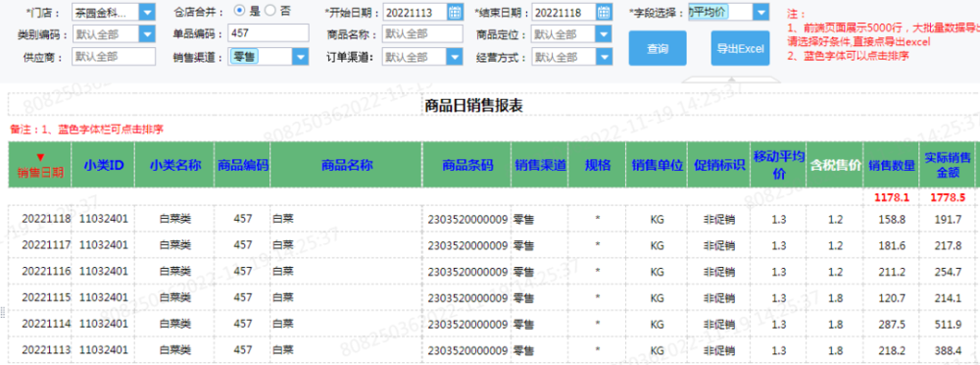
Task: Open the end date calendar picker
Action: 604,11
